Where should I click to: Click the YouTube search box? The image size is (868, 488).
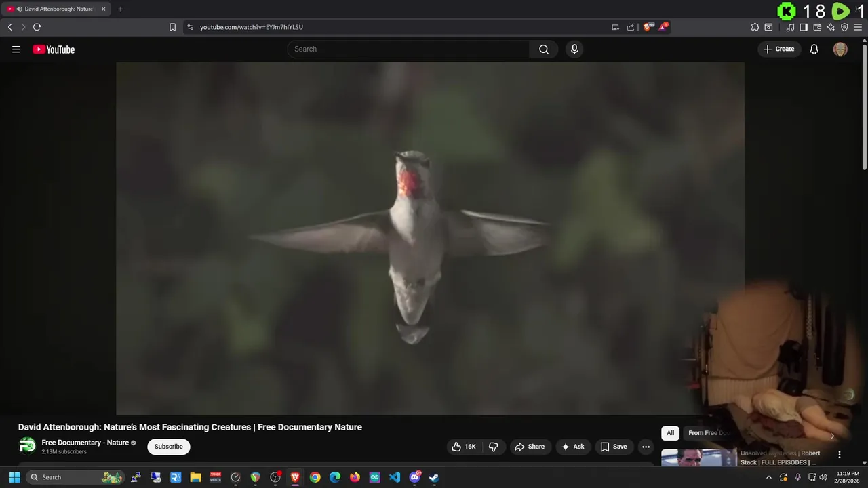click(408, 49)
